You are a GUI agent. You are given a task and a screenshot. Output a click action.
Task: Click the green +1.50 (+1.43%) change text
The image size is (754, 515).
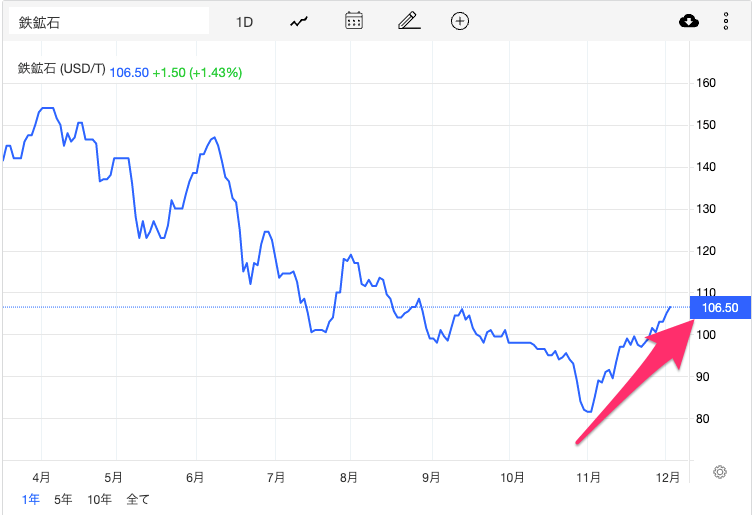tap(196, 72)
